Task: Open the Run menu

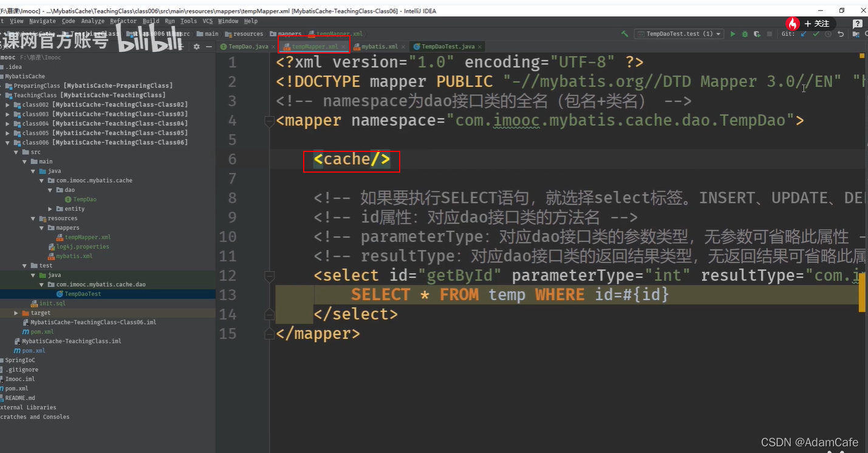Action: pos(170,21)
